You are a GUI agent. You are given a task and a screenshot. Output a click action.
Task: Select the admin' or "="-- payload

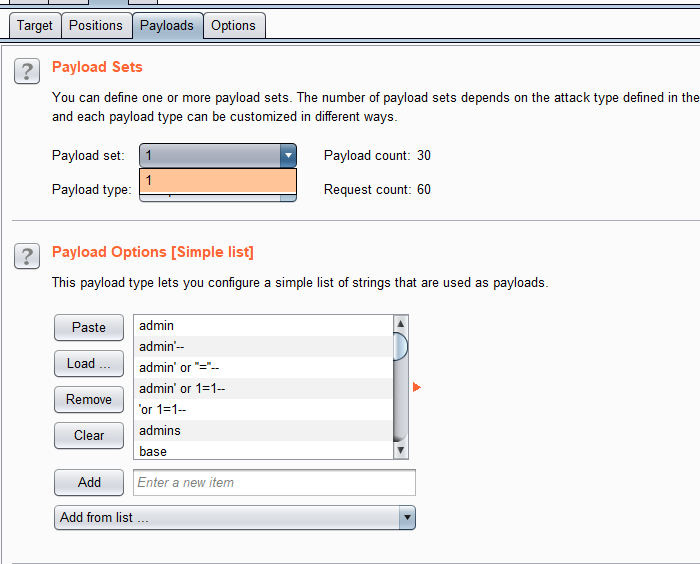click(263, 368)
